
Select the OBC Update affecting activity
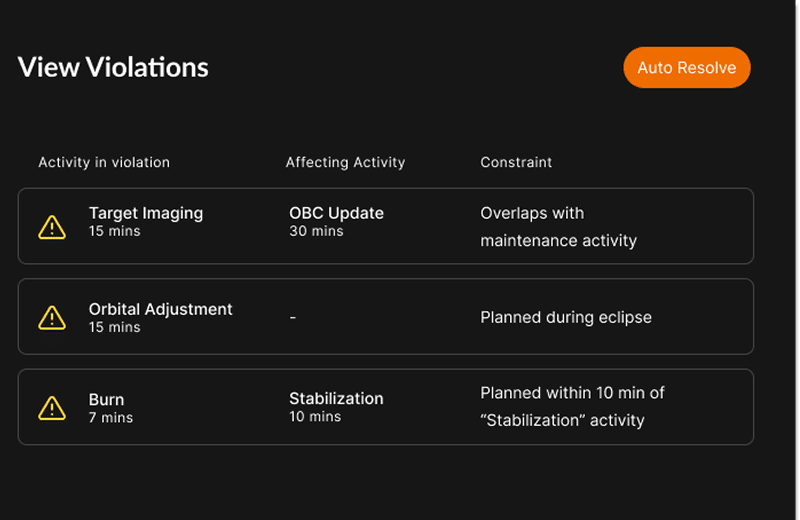(x=336, y=213)
